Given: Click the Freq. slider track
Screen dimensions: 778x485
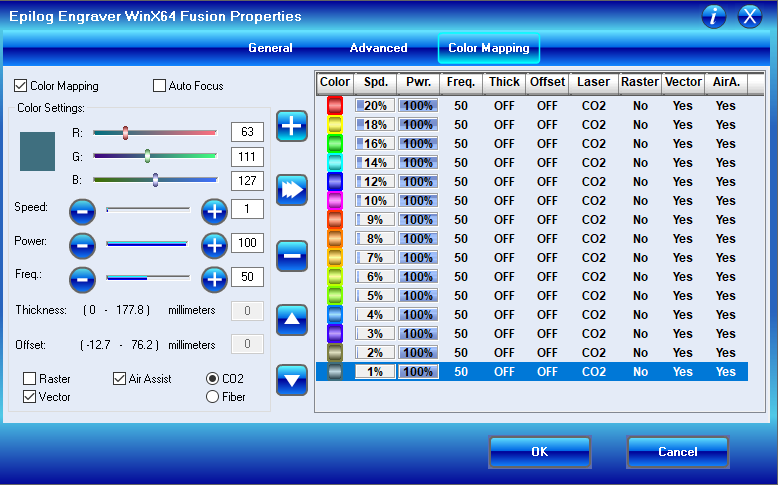Looking at the screenshot, I should click(148, 278).
